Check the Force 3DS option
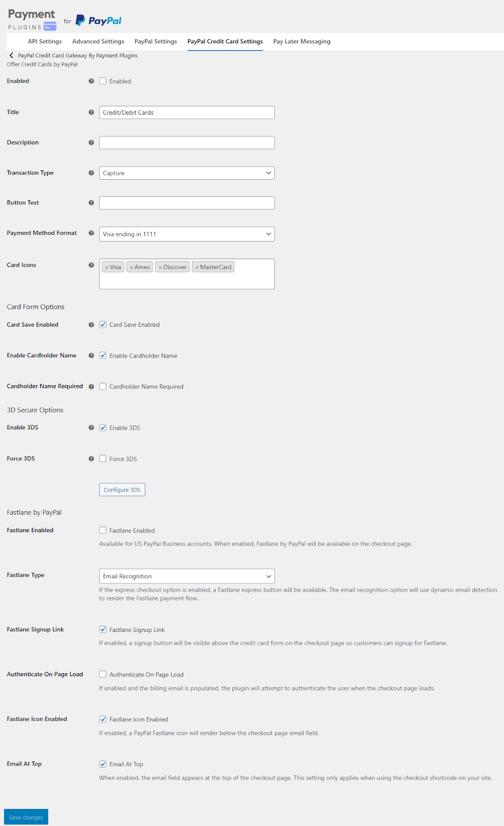This screenshot has width=504, height=826. (103, 458)
